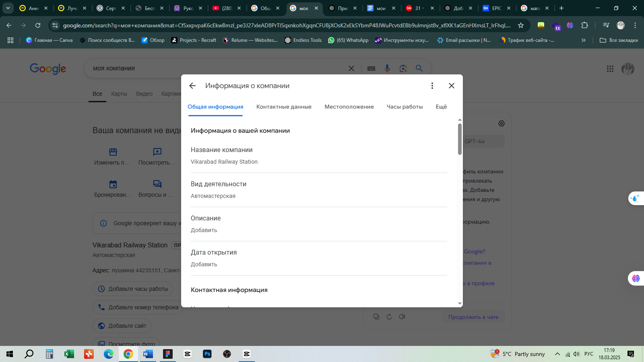Add a description under Описание
This screenshot has height=362, width=644.
click(x=319, y=224)
